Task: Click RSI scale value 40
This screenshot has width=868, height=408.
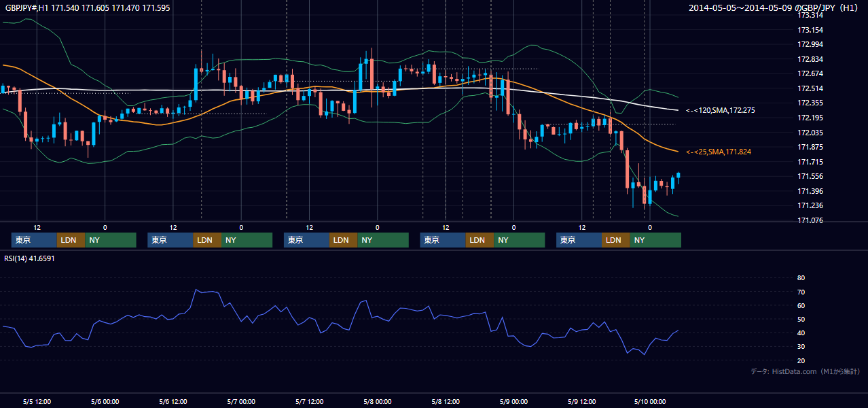Action: [x=801, y=333]
